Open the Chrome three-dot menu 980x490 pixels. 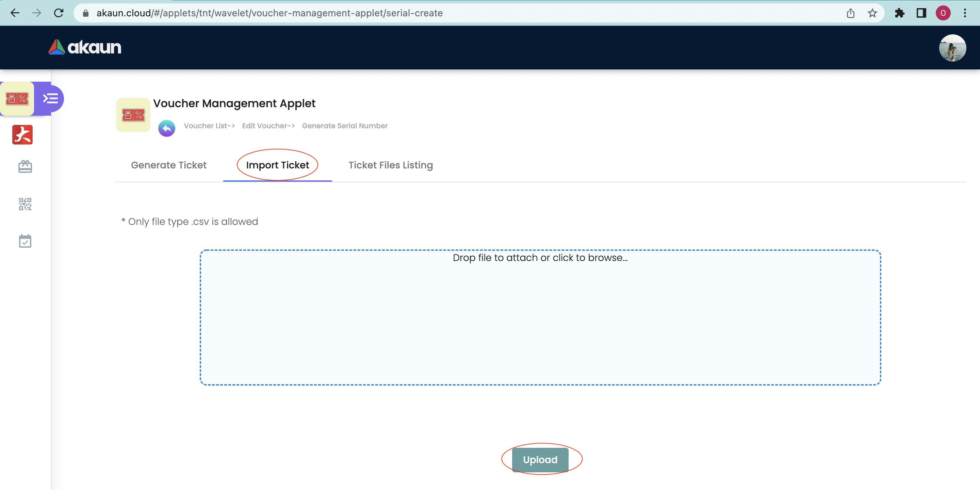point(965,13)
